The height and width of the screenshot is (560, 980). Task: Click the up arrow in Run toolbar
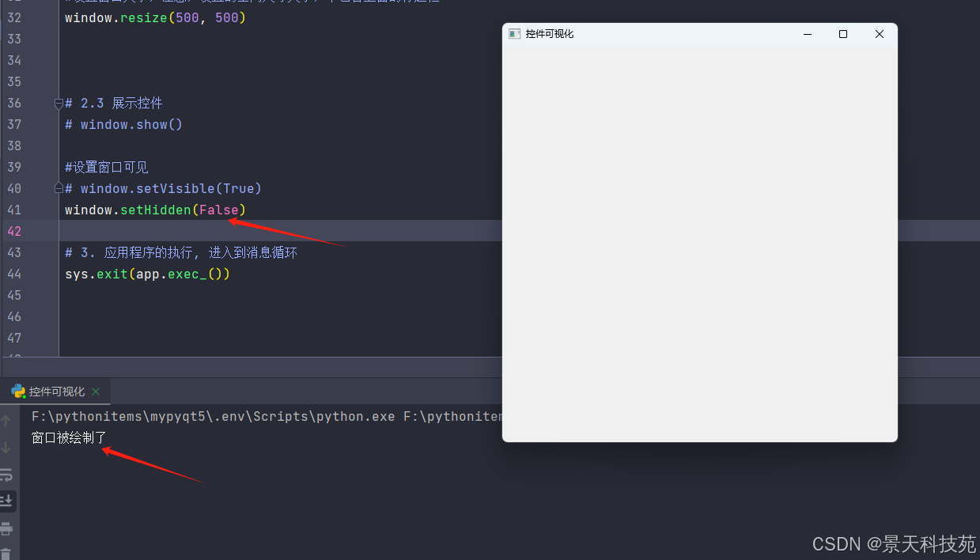tap(6, 422)
